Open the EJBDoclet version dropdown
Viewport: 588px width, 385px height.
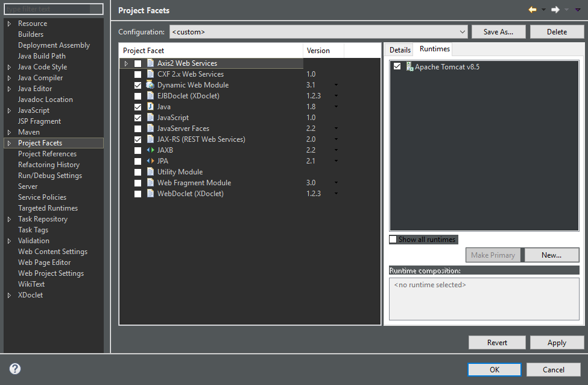point(336,95)
